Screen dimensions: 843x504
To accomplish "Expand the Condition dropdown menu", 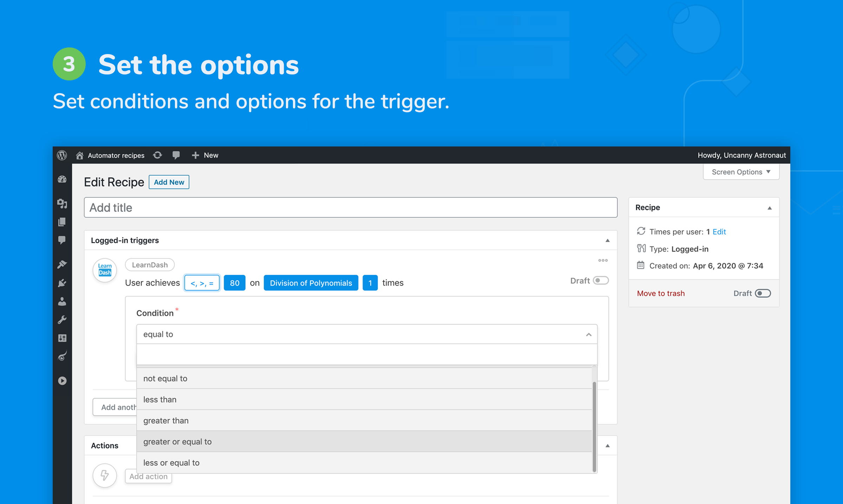I will click(x=367, y=334).
